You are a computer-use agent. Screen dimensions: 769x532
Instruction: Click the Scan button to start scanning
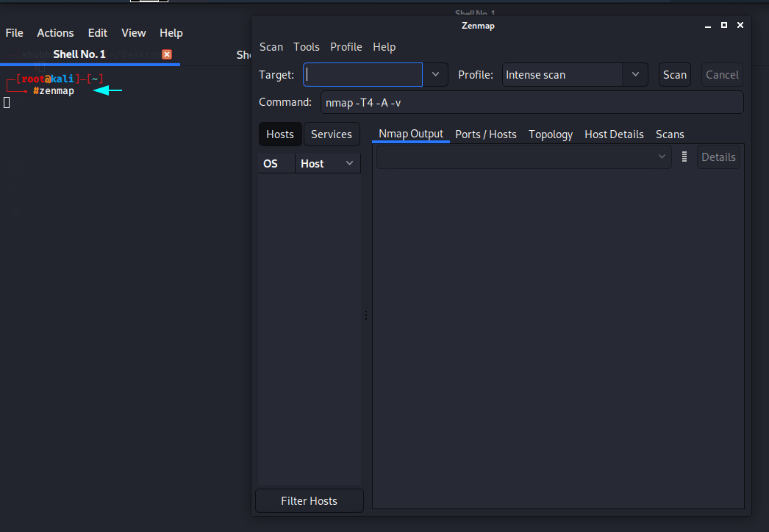tap(674, 74)
